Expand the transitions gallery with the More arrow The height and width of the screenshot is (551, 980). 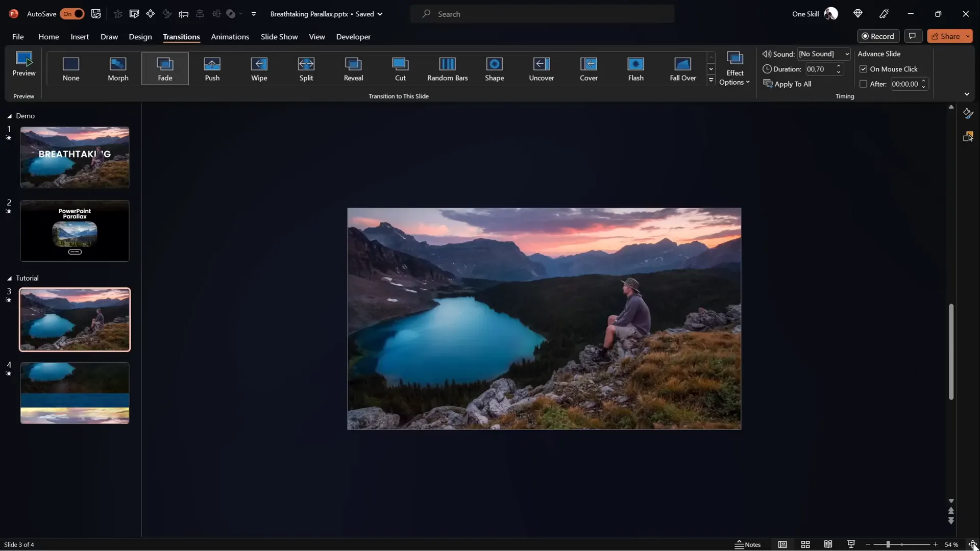click(x=712, y=80)
